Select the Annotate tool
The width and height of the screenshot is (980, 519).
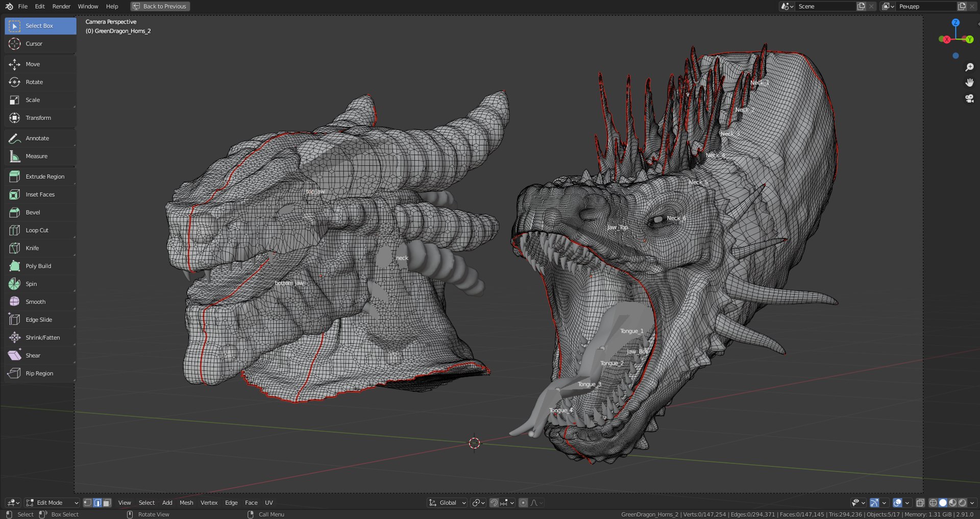click(x=40, y=138)
